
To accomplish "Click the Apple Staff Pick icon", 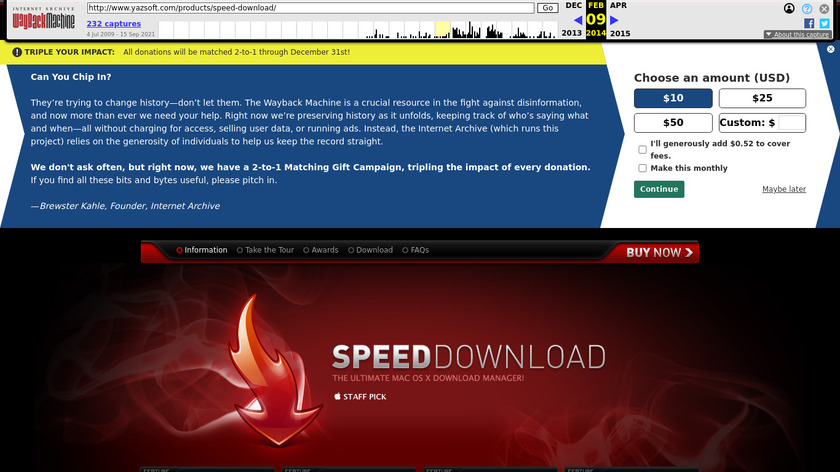I will pyautogui.click(x=337, y=396).
